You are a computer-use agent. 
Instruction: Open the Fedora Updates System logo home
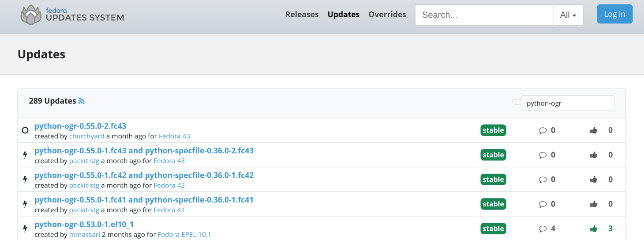point(72,15)
